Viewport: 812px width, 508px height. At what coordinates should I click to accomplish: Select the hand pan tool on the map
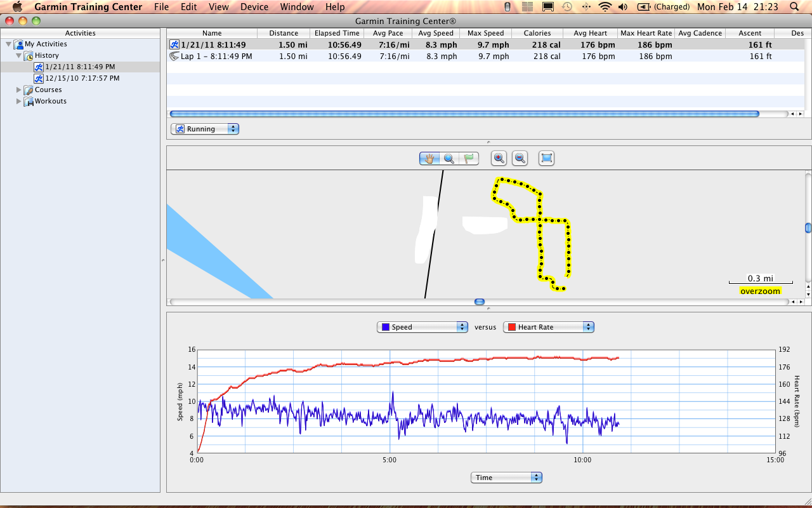point(429,159)
